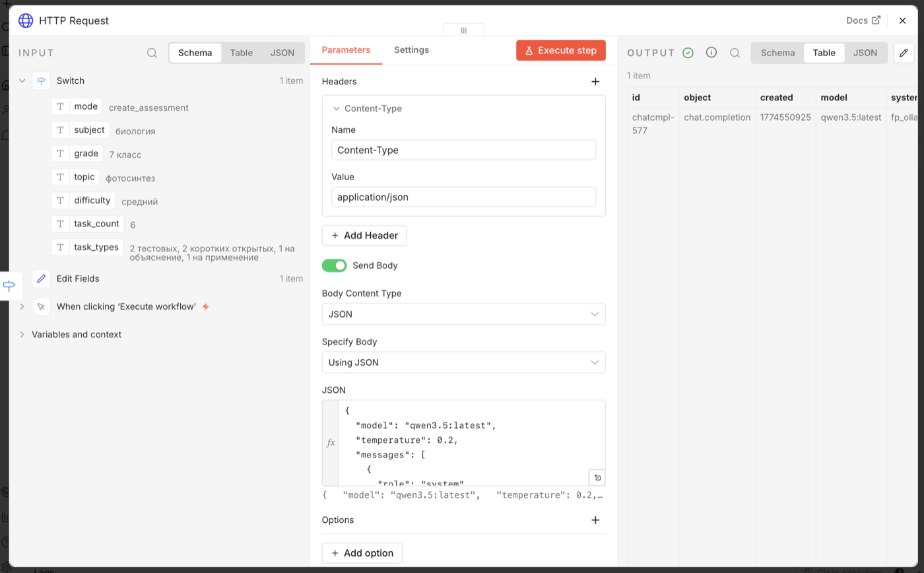The image size is (924, 573).
Task: Click the text type icon beside task_count
Action: click(60, 224)
